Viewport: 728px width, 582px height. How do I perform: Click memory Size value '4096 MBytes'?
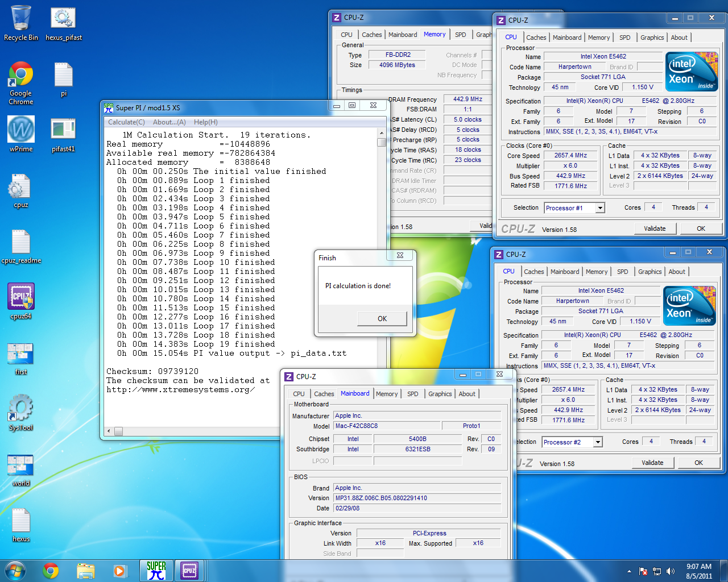397,65
